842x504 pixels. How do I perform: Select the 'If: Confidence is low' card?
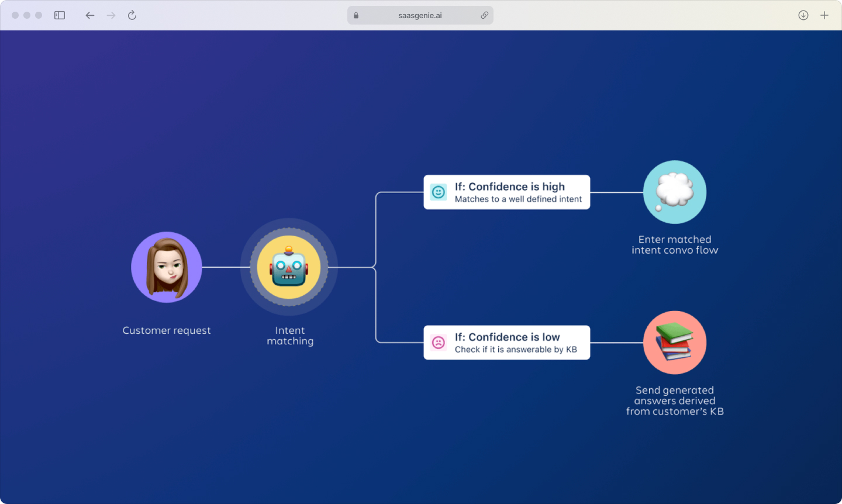[x=506, y=343]
